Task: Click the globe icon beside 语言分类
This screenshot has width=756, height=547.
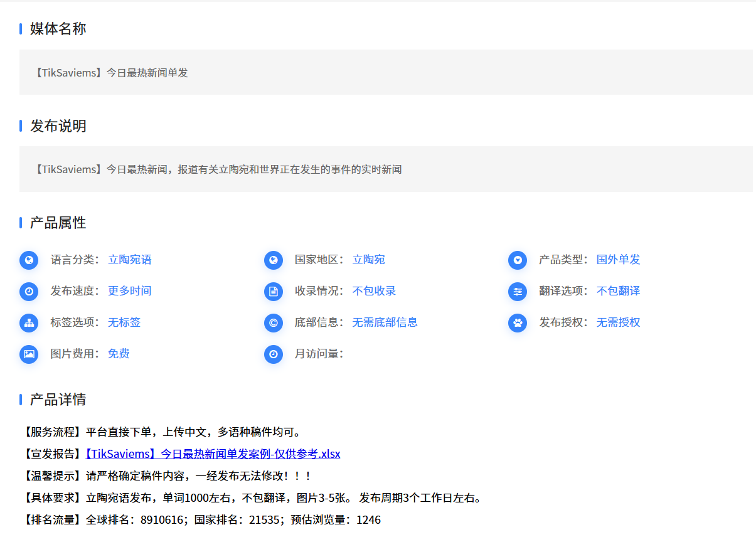Action: (29, 260)
